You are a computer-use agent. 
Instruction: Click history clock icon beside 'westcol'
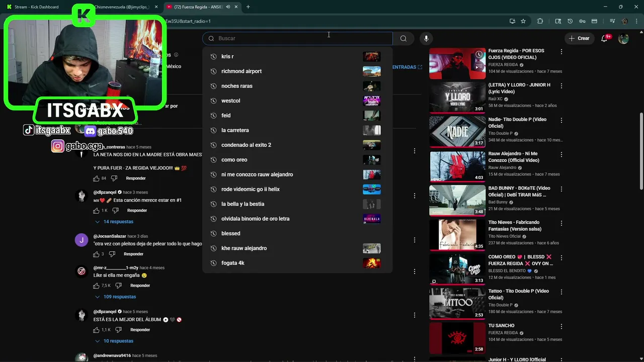pyautogui.click(x=213, y=101)
